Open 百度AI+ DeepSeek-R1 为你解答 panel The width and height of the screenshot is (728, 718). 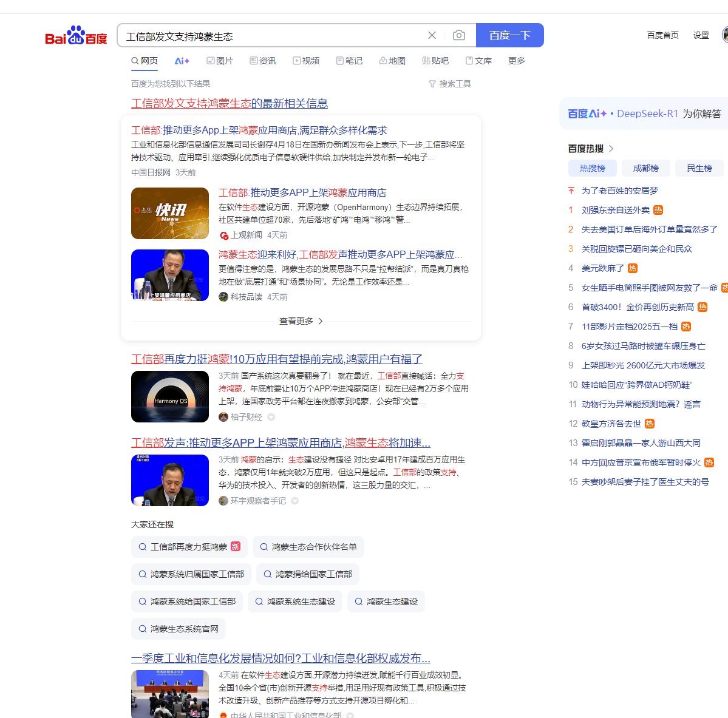click(644, 113)
